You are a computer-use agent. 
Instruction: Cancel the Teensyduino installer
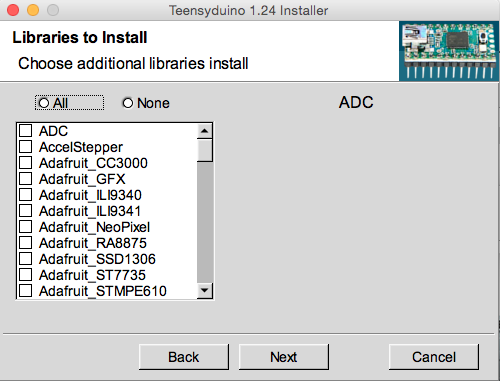pyautogui.click(x=434, y=357)
